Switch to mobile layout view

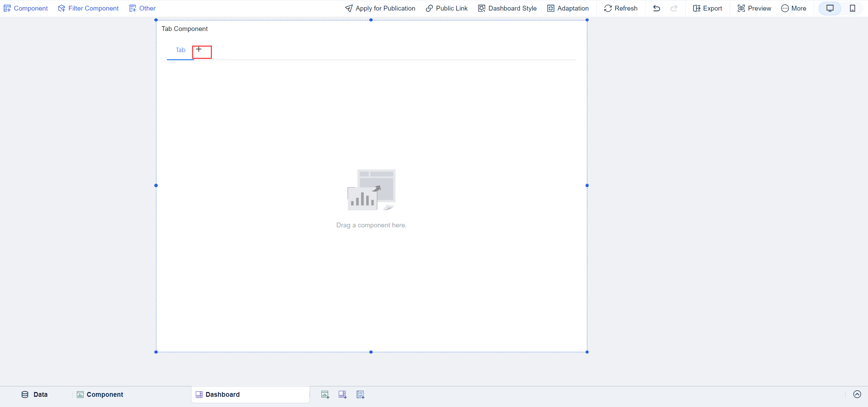[x=853, y=8]
